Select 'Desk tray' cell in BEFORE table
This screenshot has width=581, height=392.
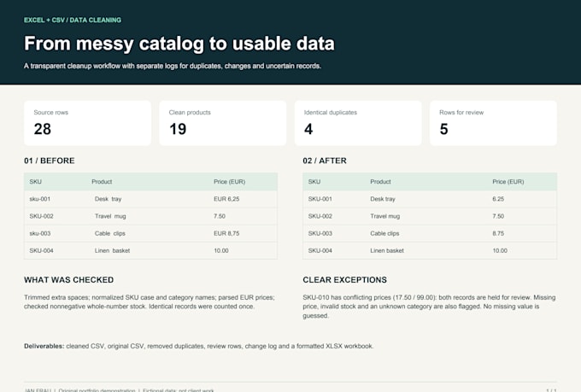coord(108,199)
